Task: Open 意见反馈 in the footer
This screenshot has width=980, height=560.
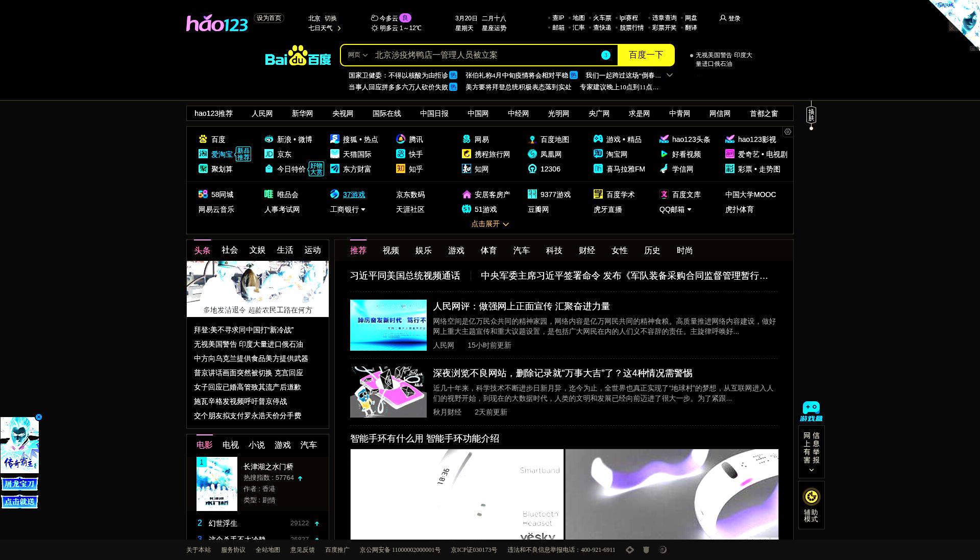Action: [303, 550]
